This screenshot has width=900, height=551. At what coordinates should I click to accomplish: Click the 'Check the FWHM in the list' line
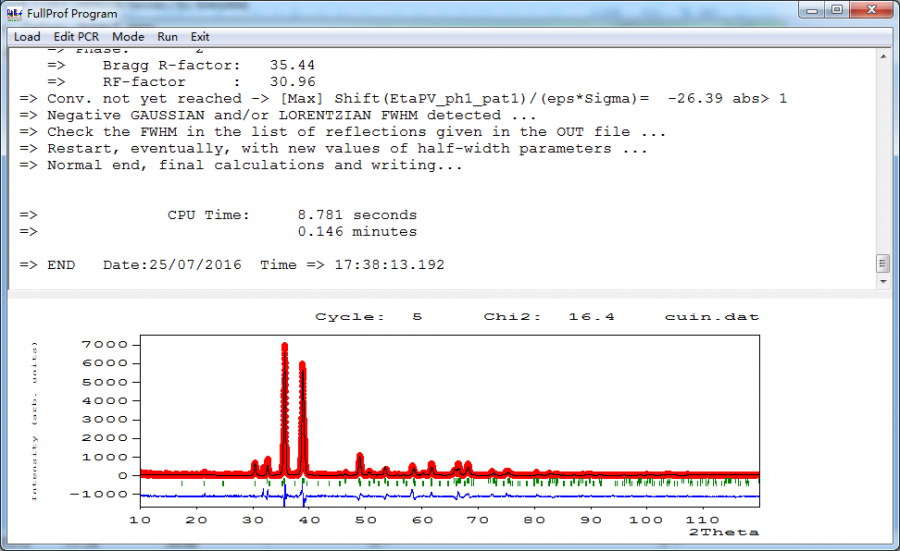[343, 132]
